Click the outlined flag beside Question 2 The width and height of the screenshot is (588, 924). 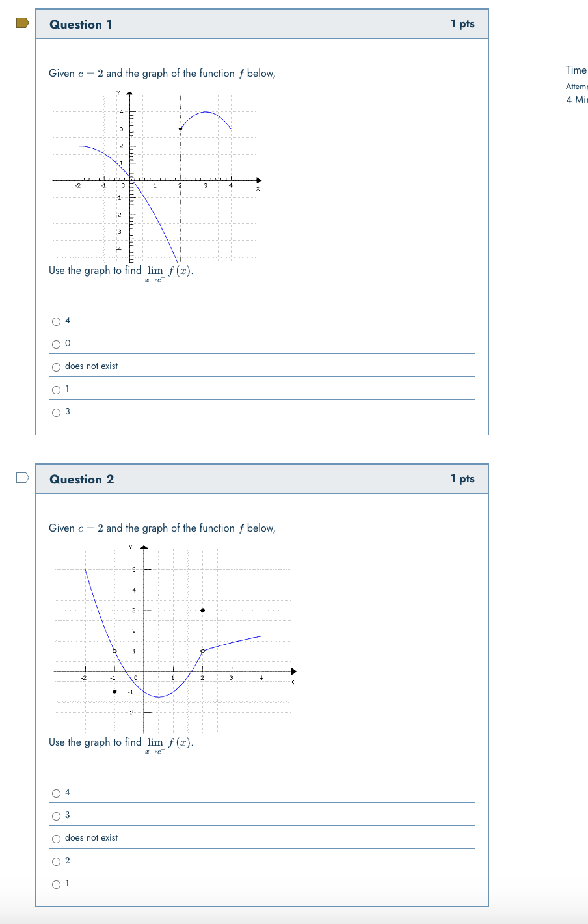(21, 478)
